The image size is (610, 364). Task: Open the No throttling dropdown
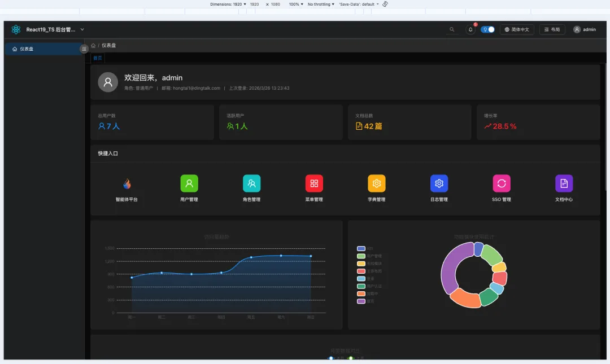[321, 5]
